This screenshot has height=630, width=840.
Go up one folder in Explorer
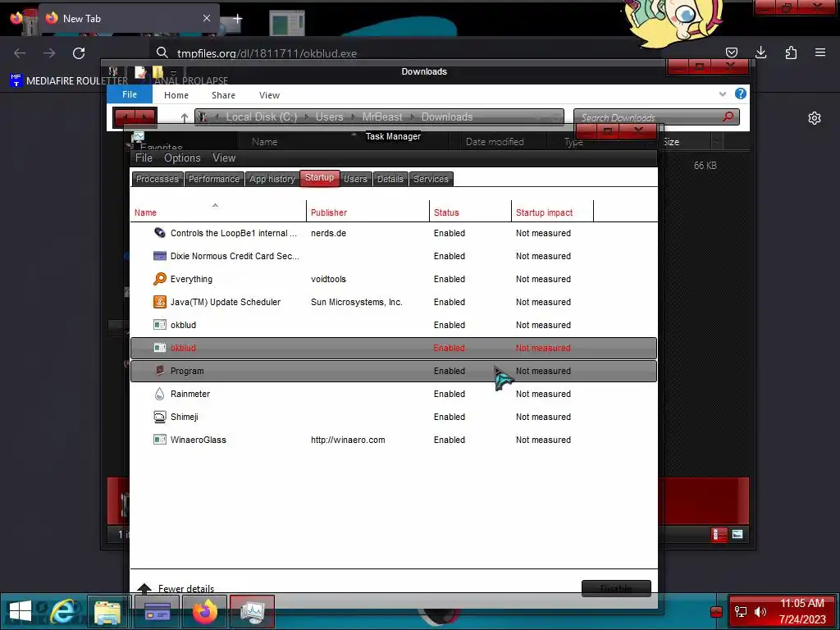pos(185,117)
